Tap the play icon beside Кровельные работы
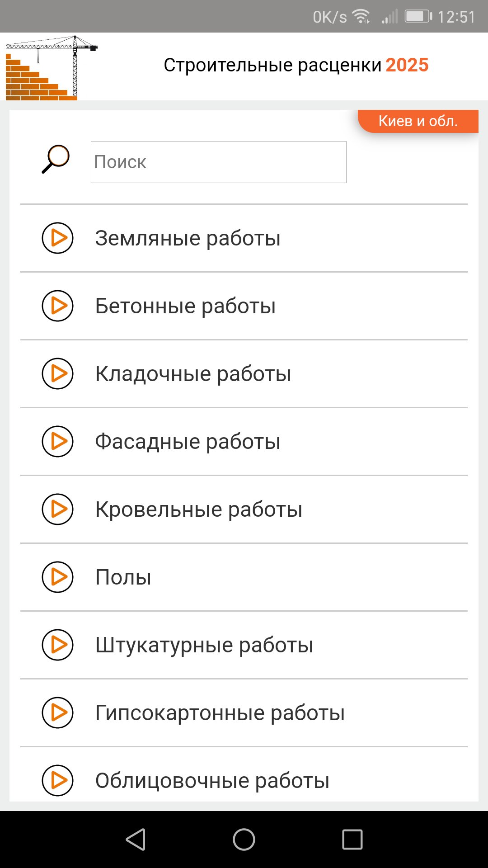Image resolution: width=488 pixels, height=868 pixels. pyautogui.click(x=57, y=509)
